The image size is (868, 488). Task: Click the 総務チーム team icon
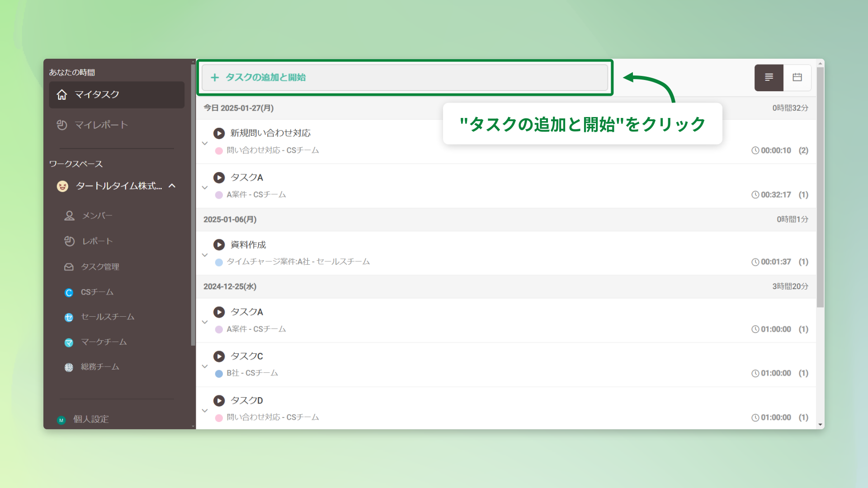point(69,367)
